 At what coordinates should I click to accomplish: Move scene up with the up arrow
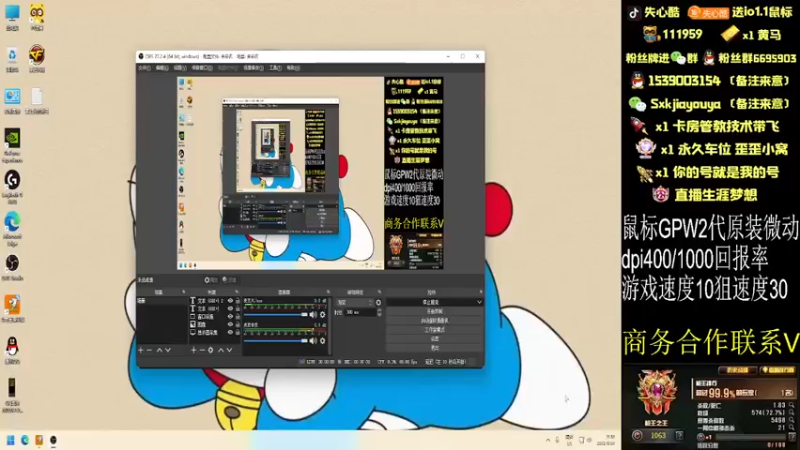coord(159,350)
